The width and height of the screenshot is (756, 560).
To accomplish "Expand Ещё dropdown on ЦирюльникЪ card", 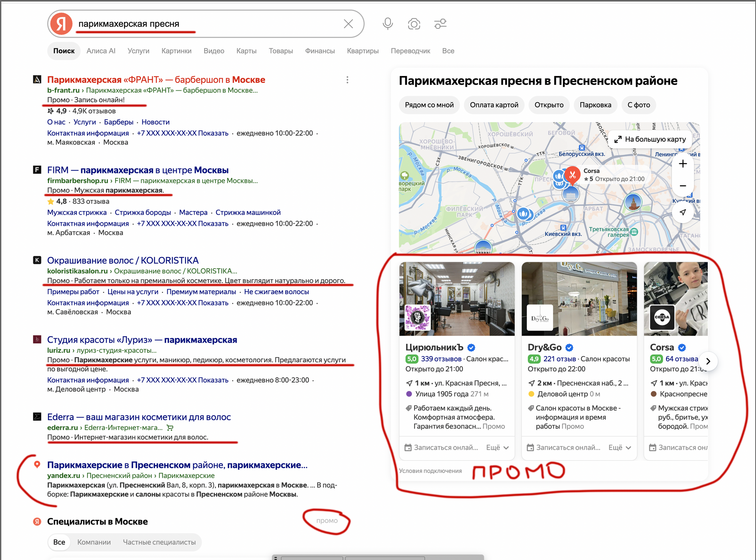I will [x=498, y=447].
